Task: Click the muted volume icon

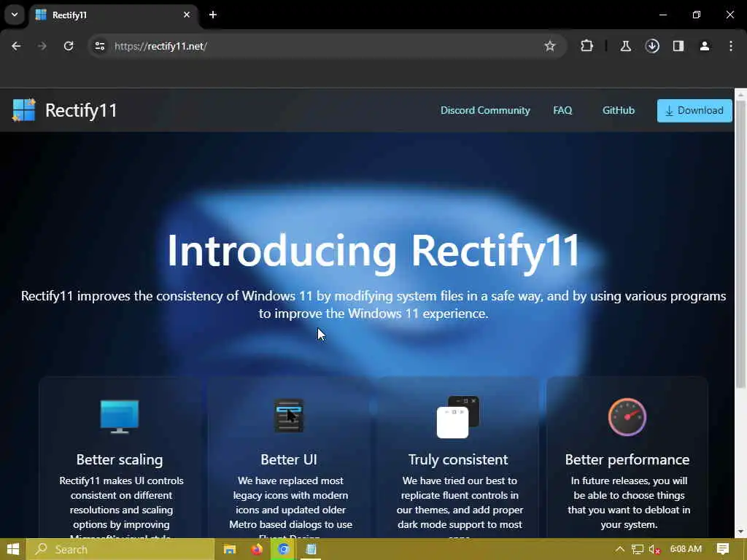Action: coord(654,550)
